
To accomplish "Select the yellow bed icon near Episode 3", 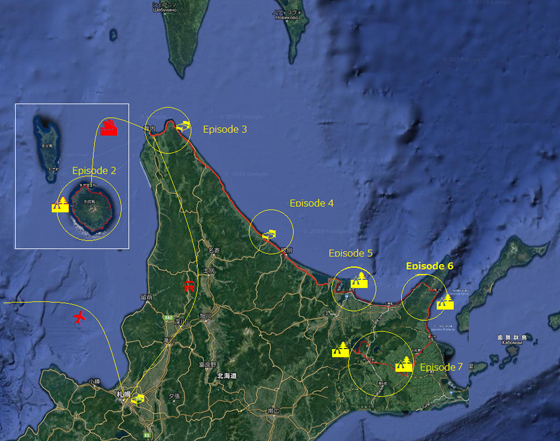I will (x=183, y=126).
